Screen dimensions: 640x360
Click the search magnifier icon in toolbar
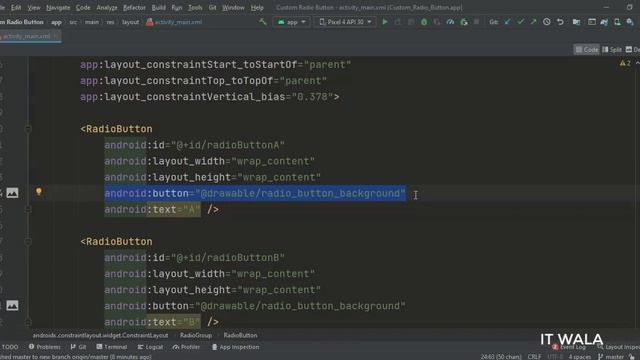pos(630,22)
